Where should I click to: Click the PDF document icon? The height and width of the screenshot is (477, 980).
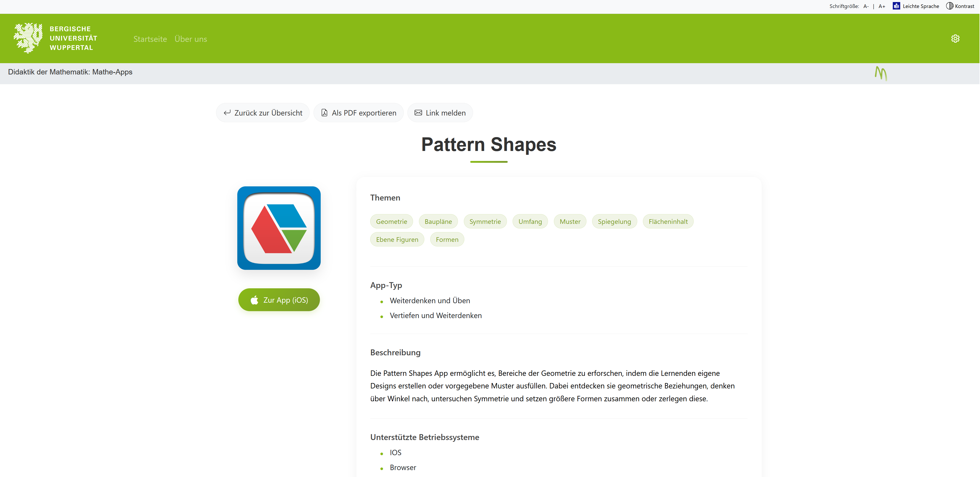[x=324, y=113]
